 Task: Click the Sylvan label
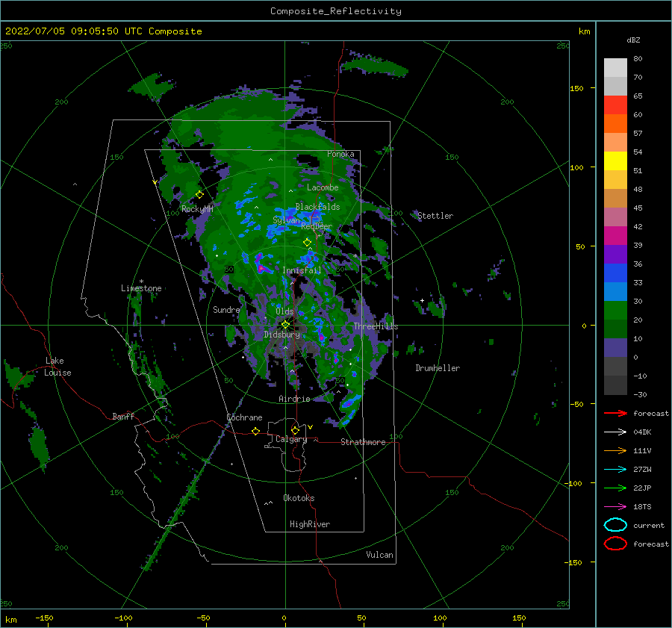click(x=286, y=220)
